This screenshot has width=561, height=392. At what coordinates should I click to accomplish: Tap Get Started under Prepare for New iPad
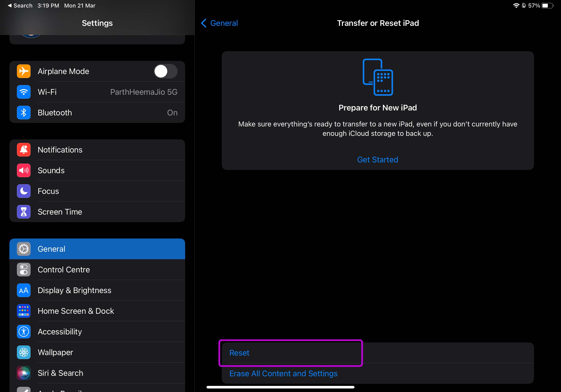pyautogui.click(x=378, y=159)
